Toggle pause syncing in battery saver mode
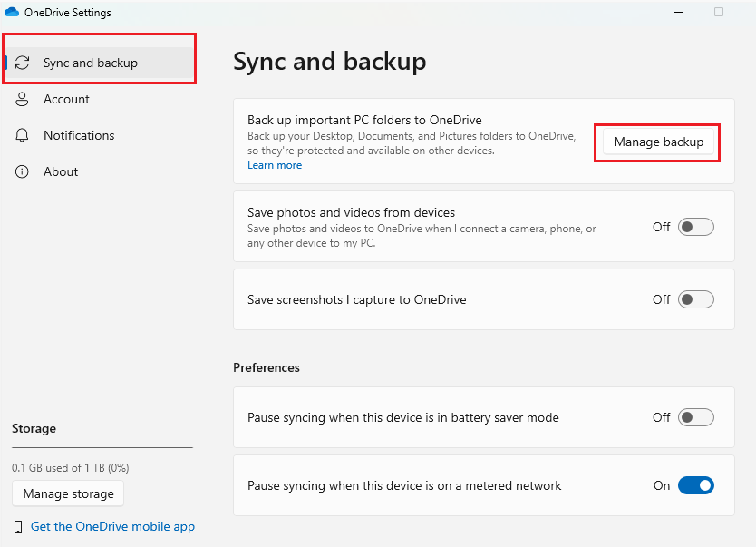This screenshot has width=756, height=547. click(x=696, y=417)
